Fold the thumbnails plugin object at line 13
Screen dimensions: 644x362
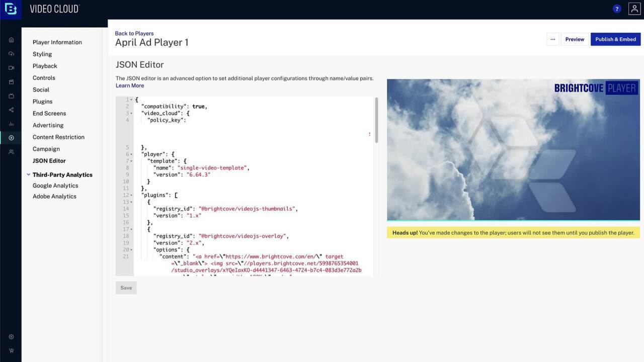[x=131, y=202]
